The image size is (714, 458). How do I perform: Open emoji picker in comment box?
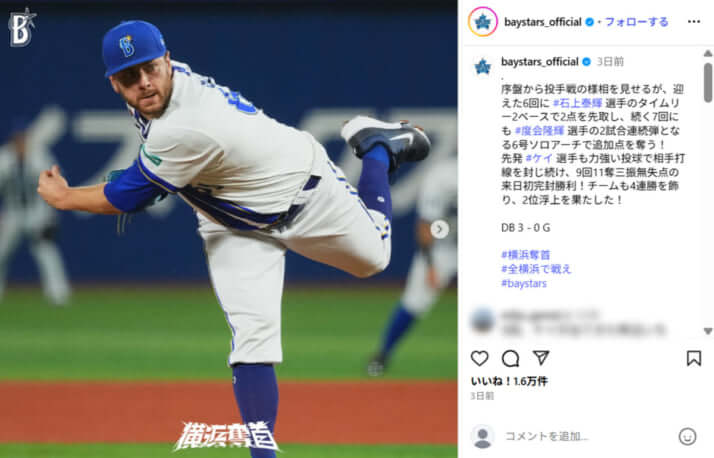(x=687, y=436)
